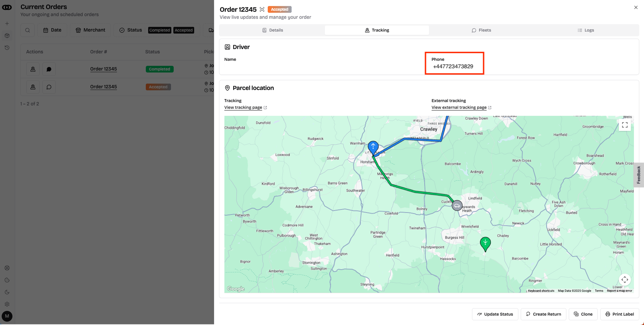Screen dimensions: 644x325
Task: Click the Crawley label on the map
Action: (429, 129)
